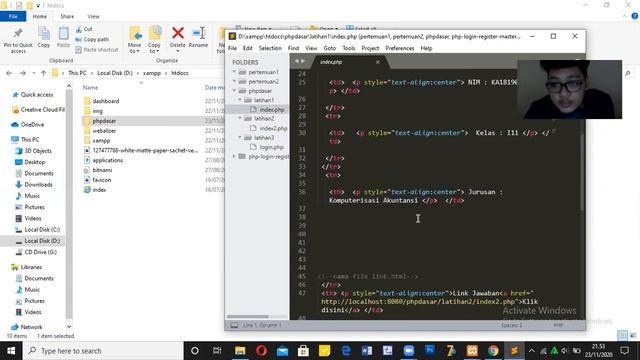The height and width of the screenshot is (360, 640).
Task: Collapse latihan1 folder in Sublime sidebar
Action: 240,100
